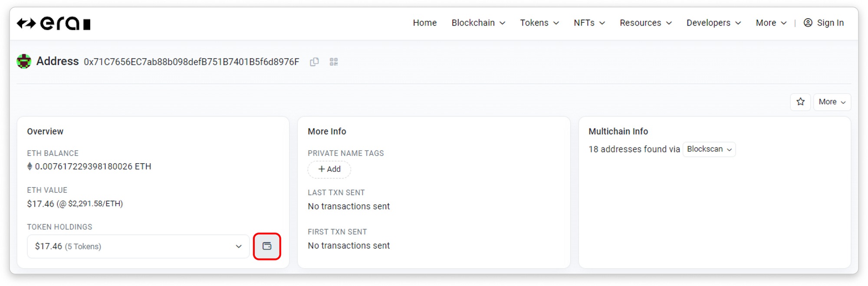Click the era logo
Image resolution: width=868 pixels, height=286 pixels.
(x=53, y=23)
